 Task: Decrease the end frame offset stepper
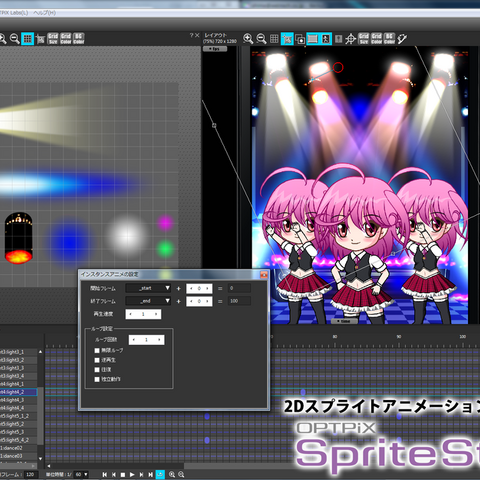(x=191, y=301)
